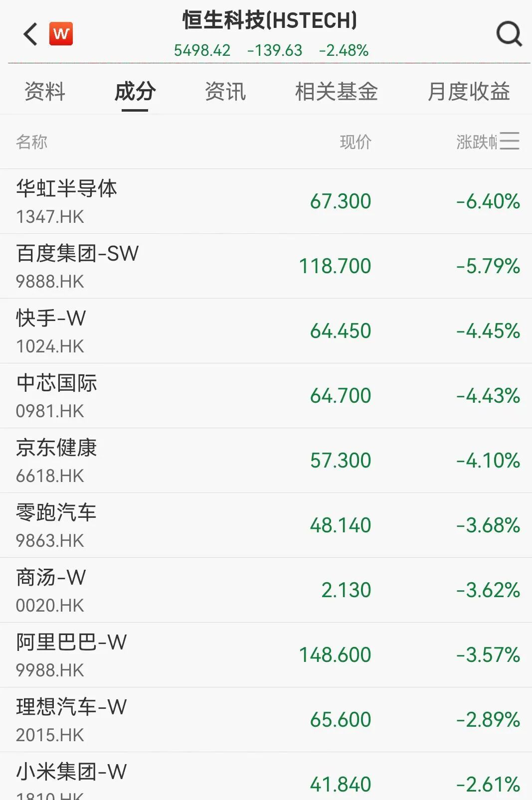Sort by the 涨跌幅 column header

pyautogui.click(x=476, y=142)
